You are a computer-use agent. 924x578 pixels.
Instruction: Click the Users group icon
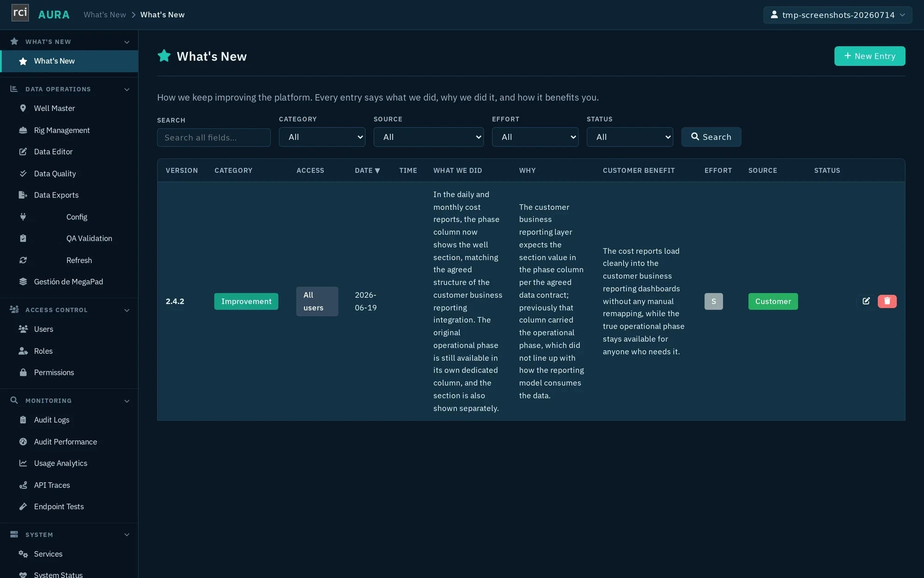(23, 329)
